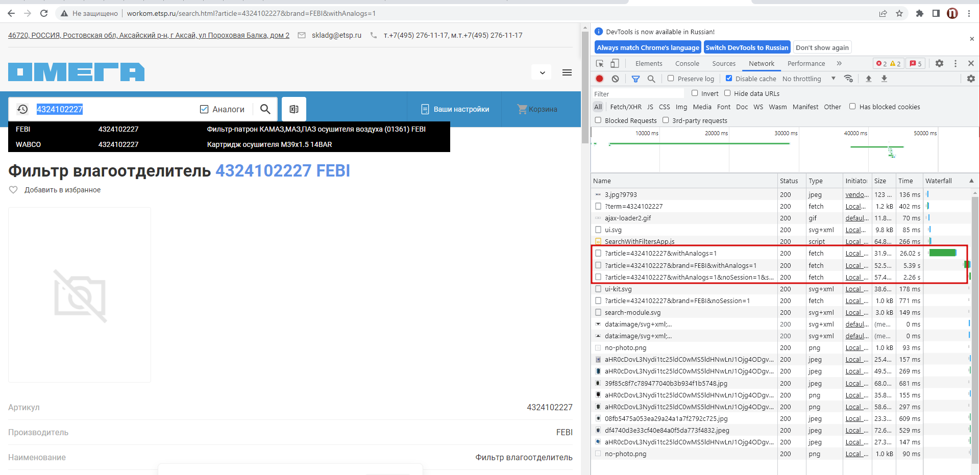This screenshot has width=980, height=475.
Task: Uncheck Disable cache checkbox
Action: [729, 78]
